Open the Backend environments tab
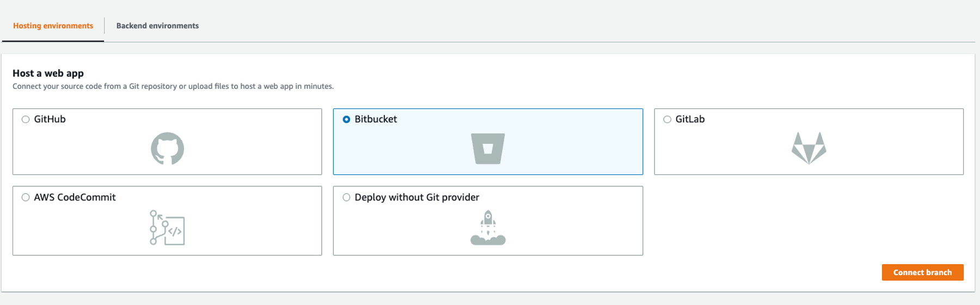Viewport: 980px width, 305px height. [157, 26]
